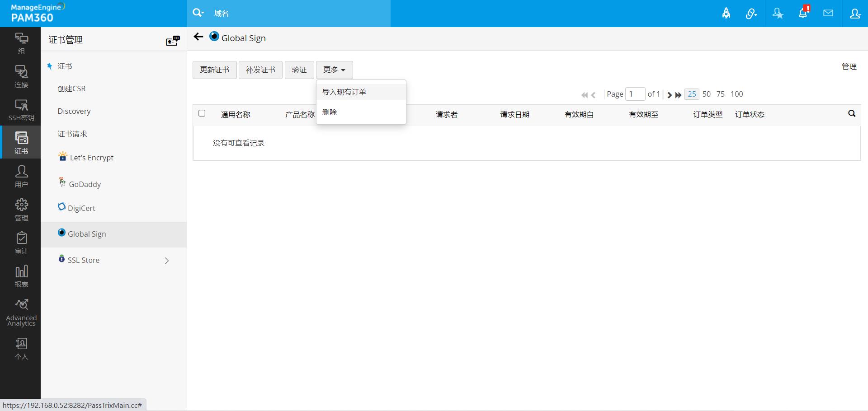Go to the first page arrow
Screen dimensions: 868x411
click(x=584, y=95)
